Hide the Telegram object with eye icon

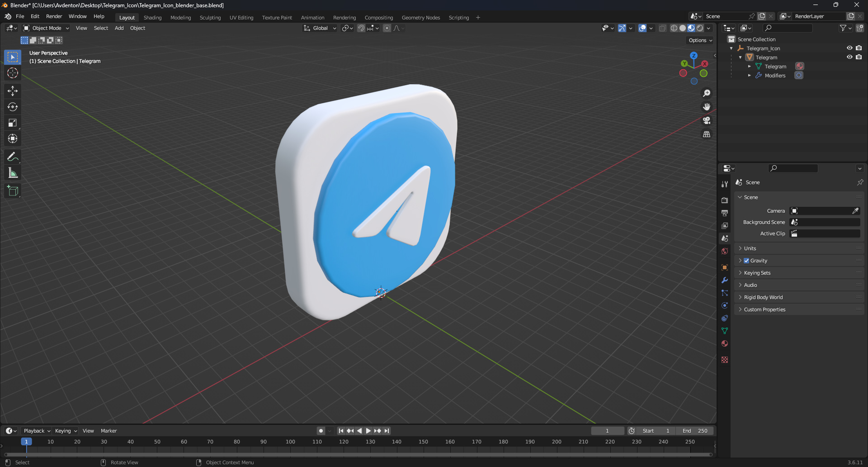click(849, 57)
